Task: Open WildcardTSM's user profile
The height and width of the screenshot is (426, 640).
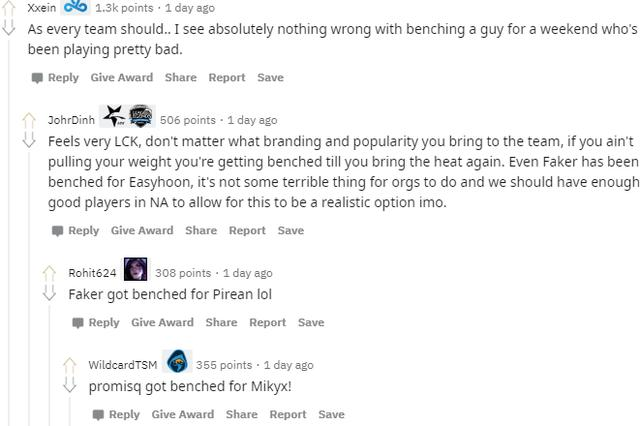Action: point(123,365)
